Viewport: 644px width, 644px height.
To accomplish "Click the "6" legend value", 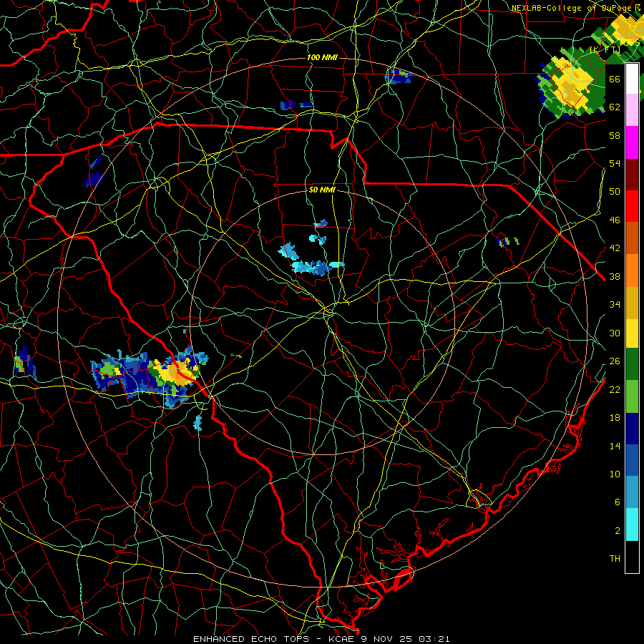I will [x=618, y=502].
